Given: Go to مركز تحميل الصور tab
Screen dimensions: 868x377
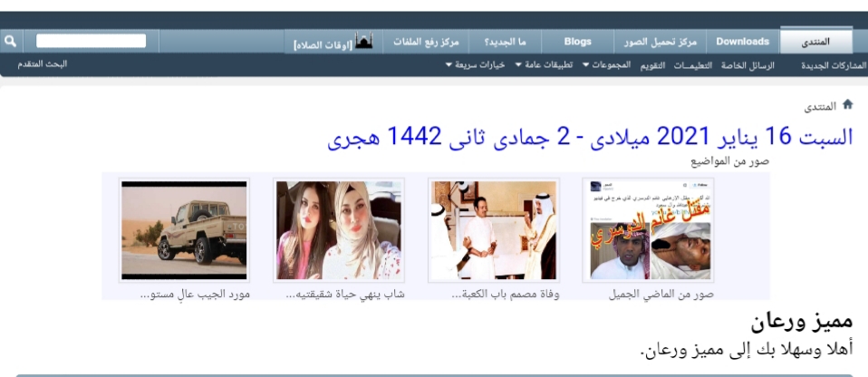Looking at the screenshot, I should pyautogui.click(x=661, y=42).
